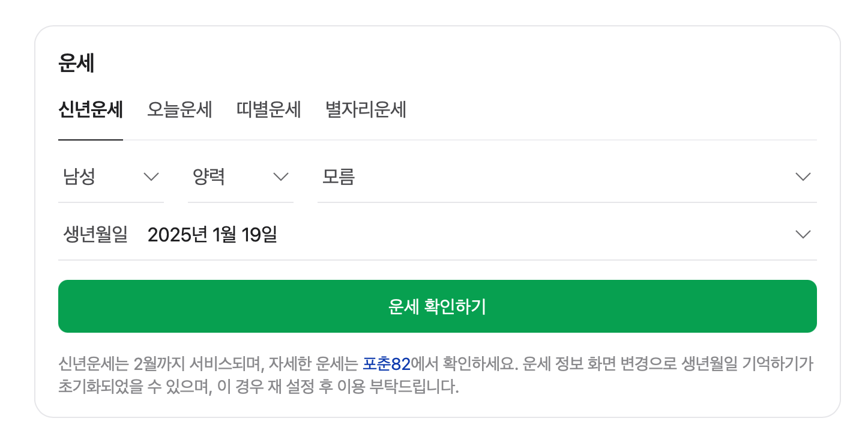
Task: Click the underline indicator below 신년운세
Action: point(90,139)
